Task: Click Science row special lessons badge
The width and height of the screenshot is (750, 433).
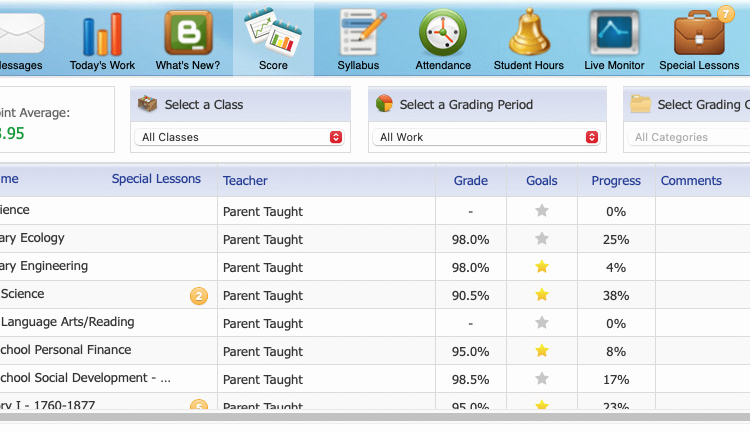Action: pyautogui.click(x=198, y=296)
